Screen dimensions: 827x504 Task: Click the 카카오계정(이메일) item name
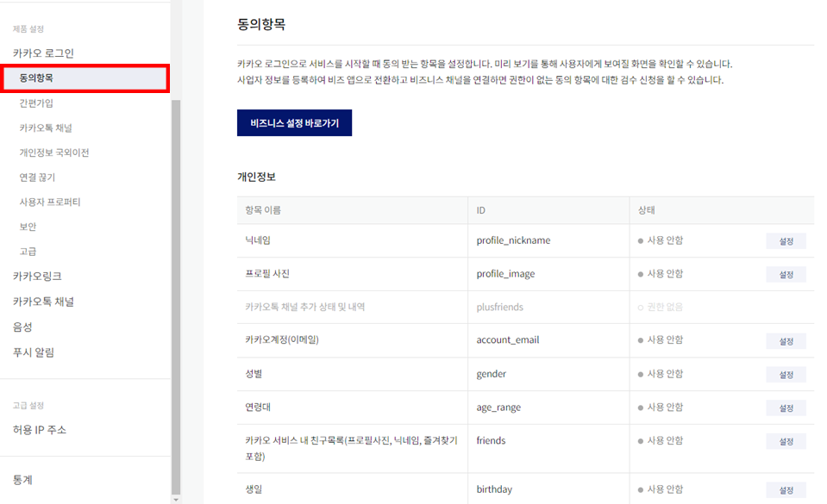(282, 340)
